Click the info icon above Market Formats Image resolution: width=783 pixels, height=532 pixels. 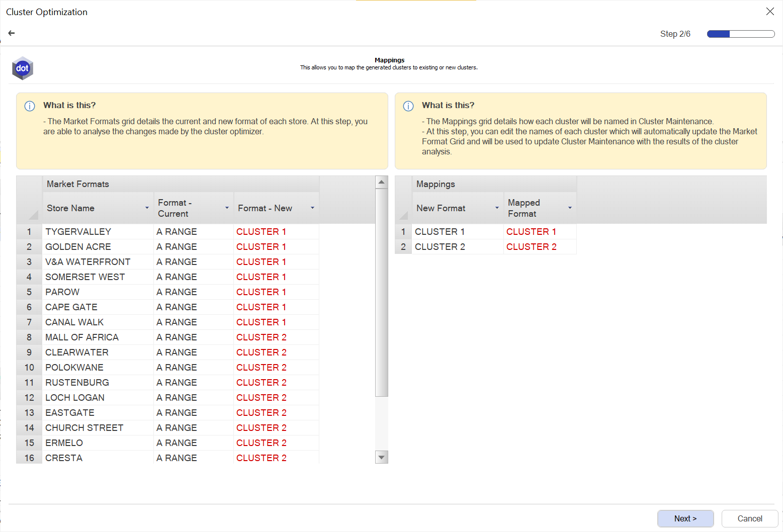(x=30, y=106)
